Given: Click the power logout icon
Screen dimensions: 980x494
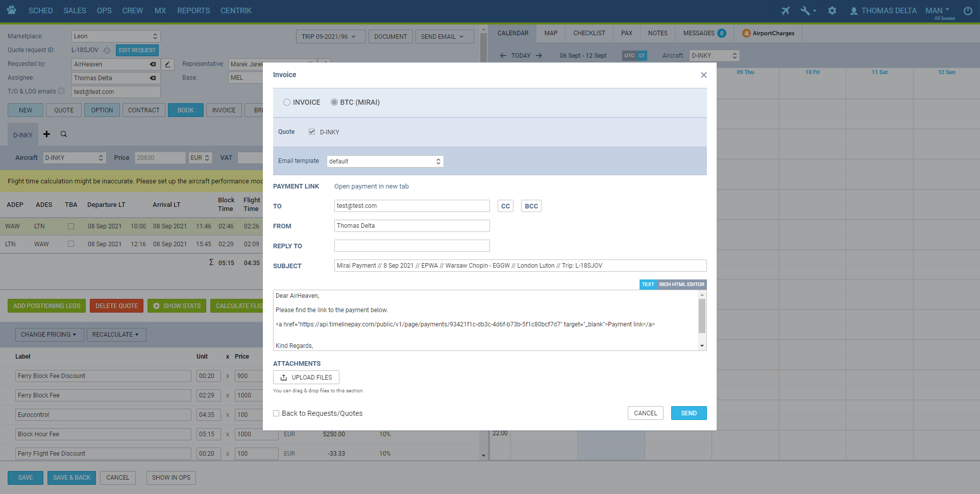Looking at the screenshot, I should (967, 11).
